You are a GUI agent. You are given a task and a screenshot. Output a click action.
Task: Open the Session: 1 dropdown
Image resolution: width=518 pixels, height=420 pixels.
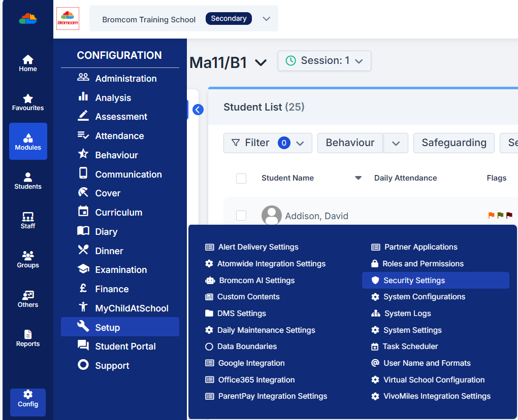(x=324, y=60)
